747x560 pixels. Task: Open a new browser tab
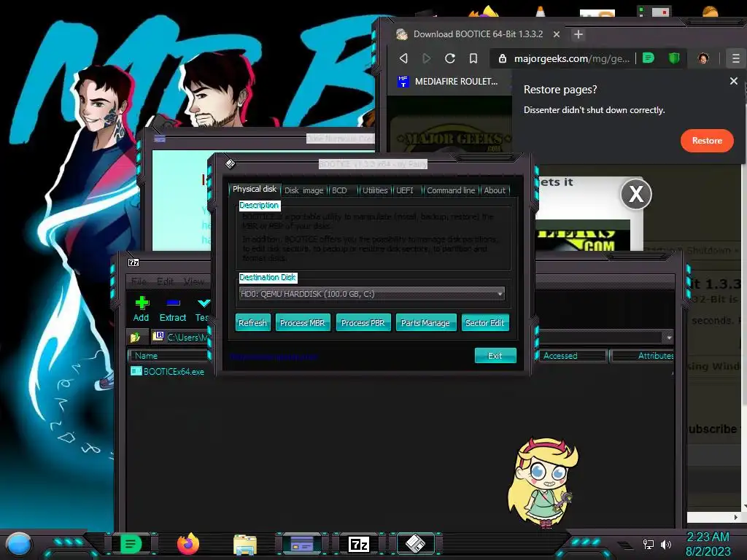[x=578, y=34]
